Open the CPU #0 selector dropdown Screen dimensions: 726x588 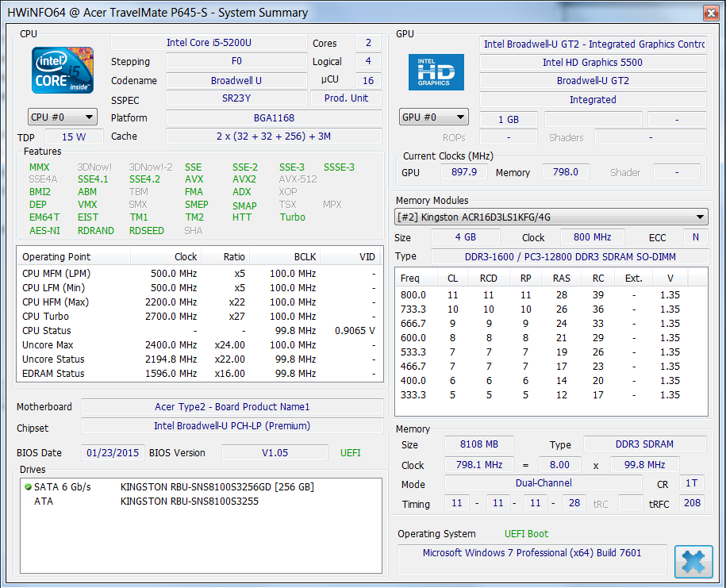click(x=63, y=117)
